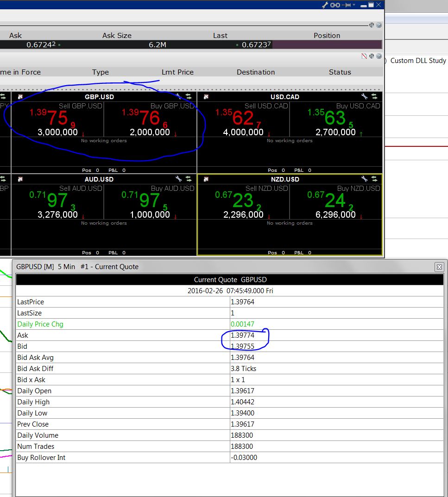Click the swap arrows icon on the GBP.USD cell

(x=189, y=96)
